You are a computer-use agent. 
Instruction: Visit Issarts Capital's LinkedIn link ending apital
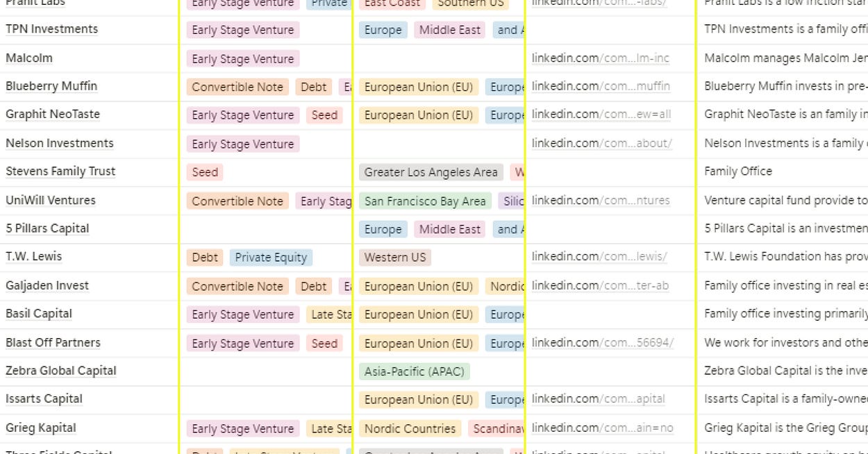(599, 399)
